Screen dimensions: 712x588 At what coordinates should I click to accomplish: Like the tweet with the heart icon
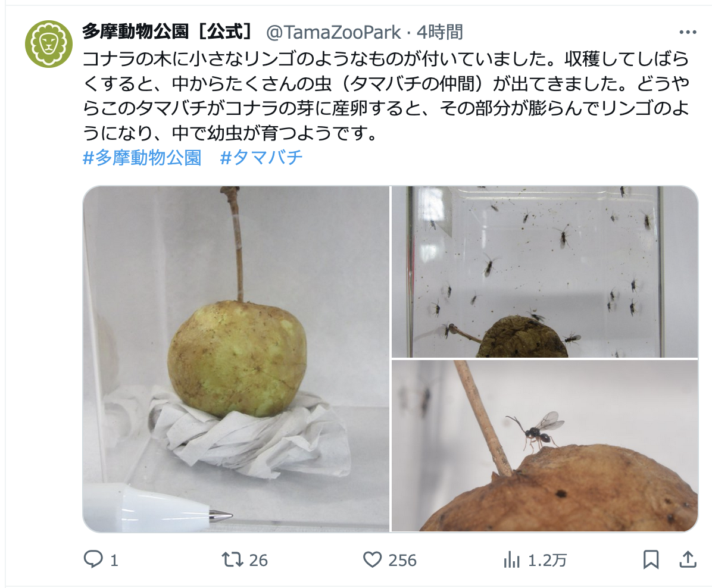372,559
